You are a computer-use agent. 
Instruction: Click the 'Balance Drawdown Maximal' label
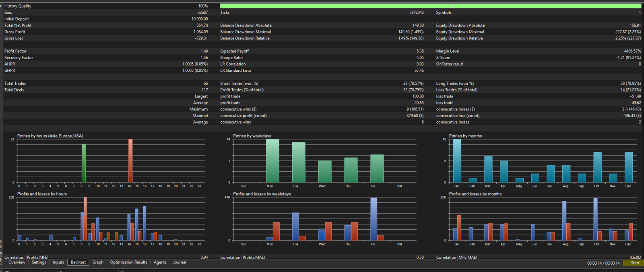click(246, 32)
